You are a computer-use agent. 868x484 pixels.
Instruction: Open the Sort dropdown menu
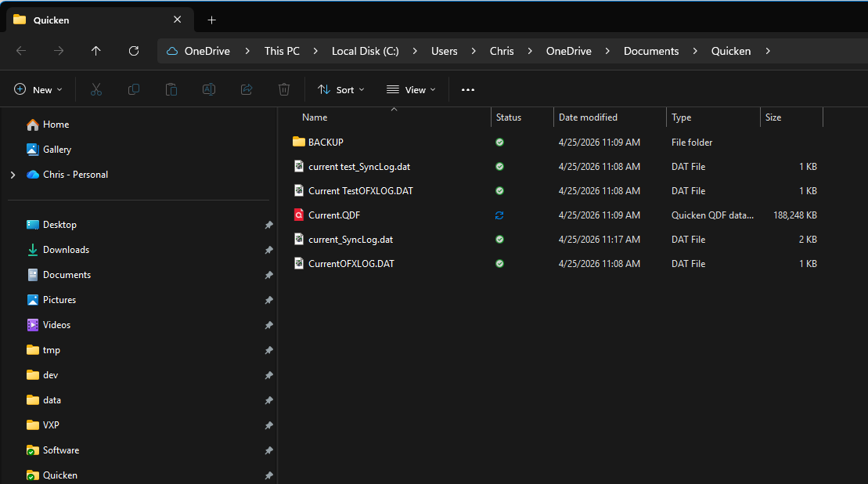[340, 90]
